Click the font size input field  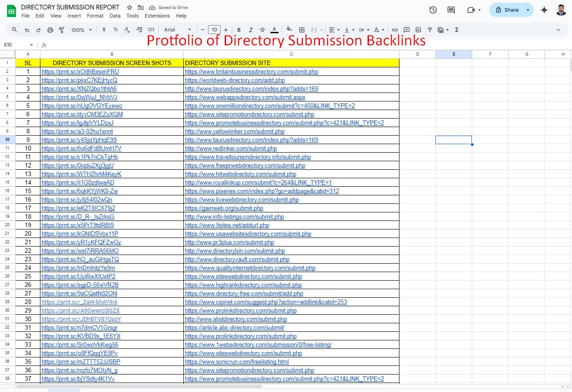point(214,30)
